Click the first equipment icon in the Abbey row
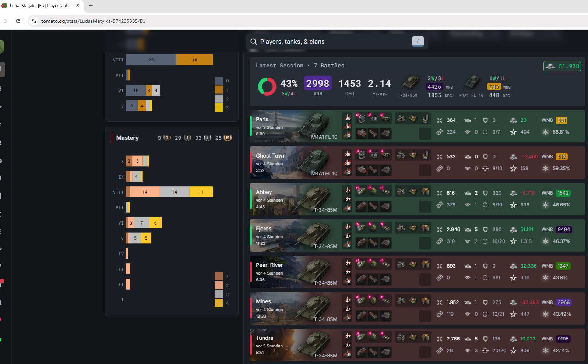Image resolution: width=588 pixels, height=364 pixels. pyautogui.click(x=361, y=191)
